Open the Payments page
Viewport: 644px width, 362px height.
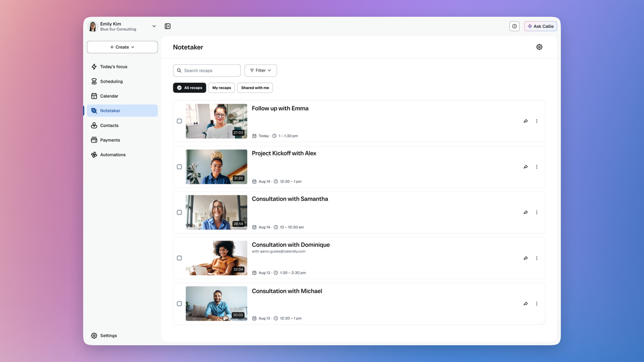122,140
